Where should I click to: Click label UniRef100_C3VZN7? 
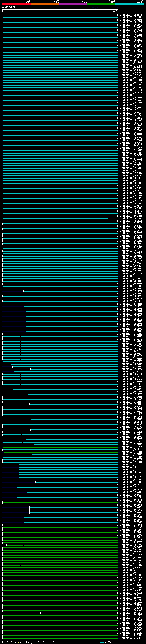click(x=131, y=337)
